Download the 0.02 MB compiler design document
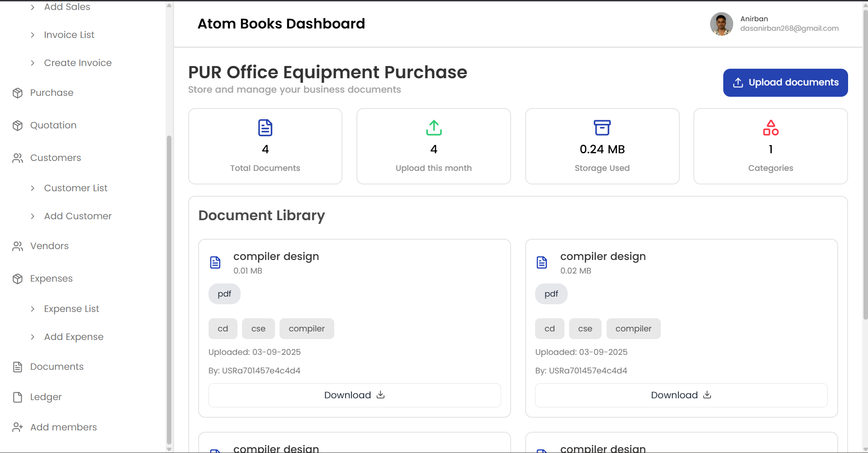The width and height of the screenshot is (868, 453). (681, 395)
